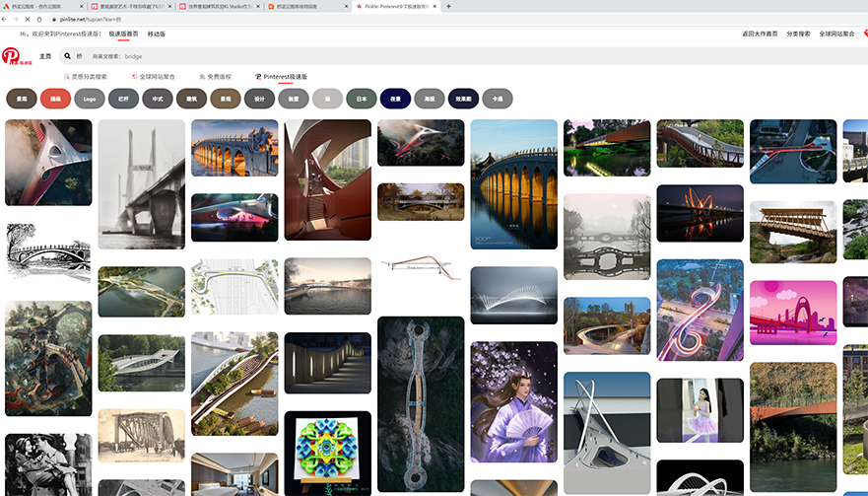Open the pink cartoon bridge illustration
868x496 pixels.
[x=793, y=313]
